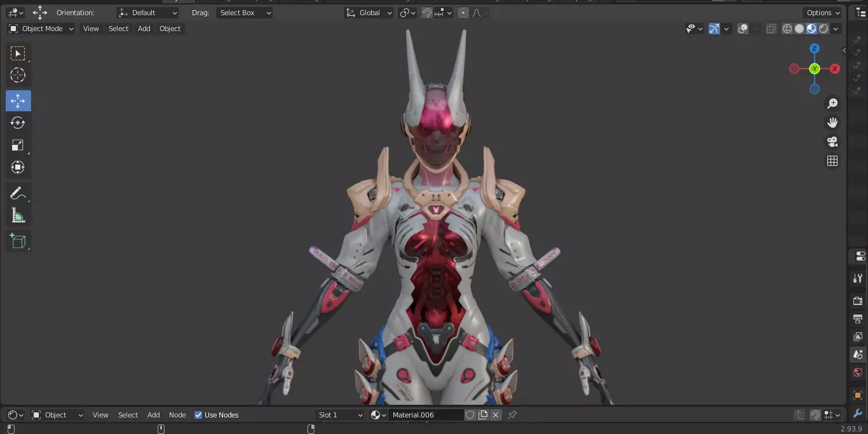Open the shader editor Add menu
This screenshot has width=868, height=434.
coord(154,415)
